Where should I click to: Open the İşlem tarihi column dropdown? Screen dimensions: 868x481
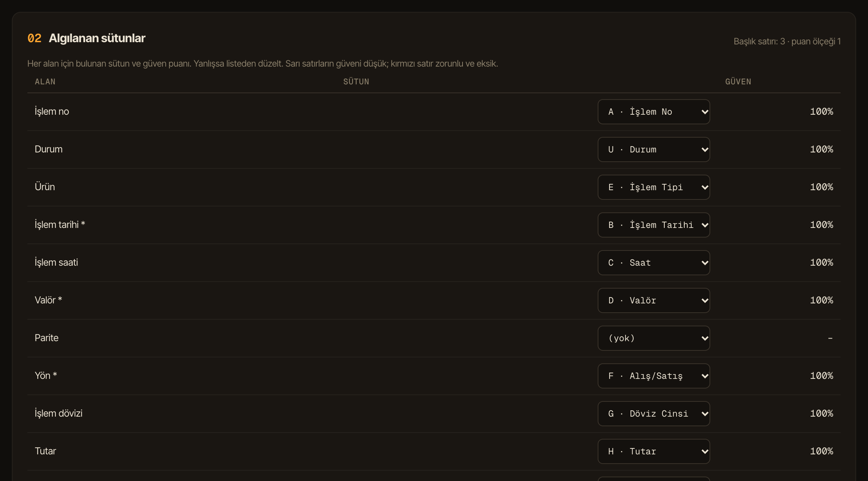tap(654, 225)
